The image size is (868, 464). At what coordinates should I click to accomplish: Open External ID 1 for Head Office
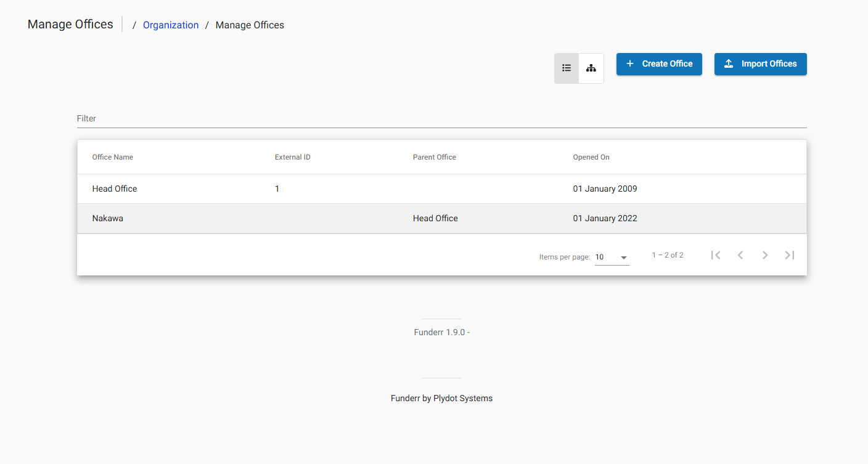click(x=277, y=189)
